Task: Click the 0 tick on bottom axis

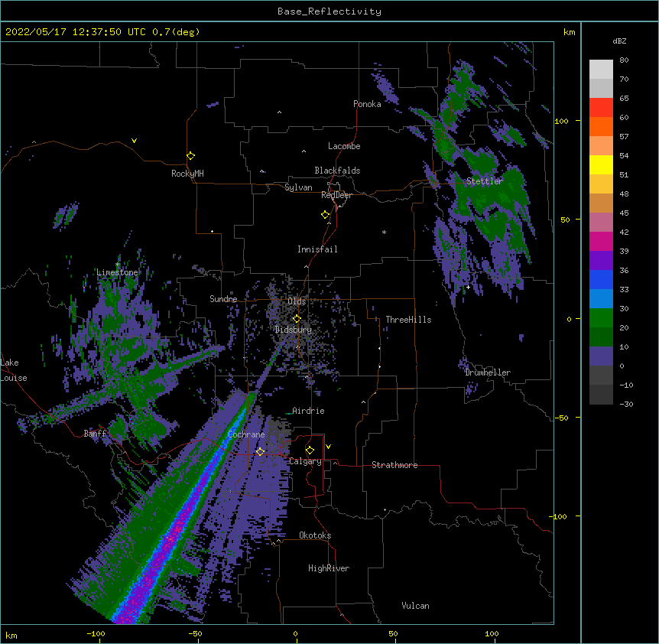Action: coord(295,633)
